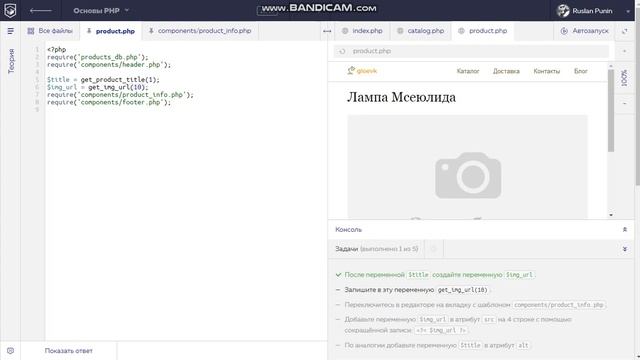
Task: Reload the preview via the refresh icon
Action: tap(342, 51)
